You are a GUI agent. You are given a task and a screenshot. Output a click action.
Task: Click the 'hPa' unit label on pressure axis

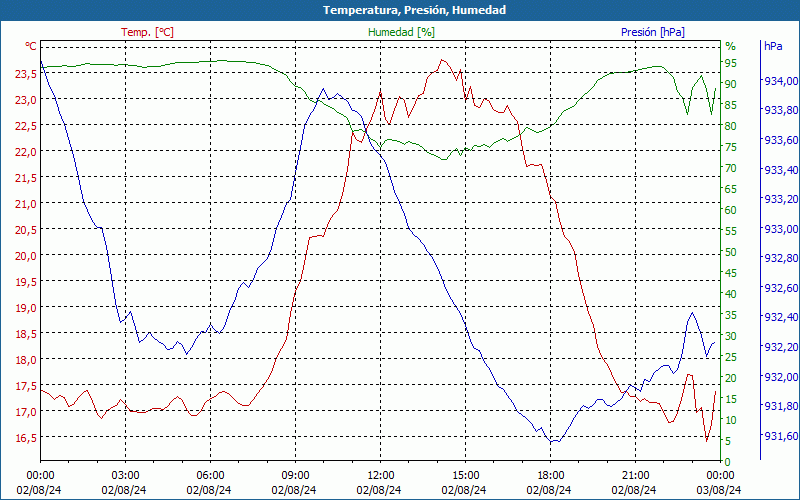pyautogui.click(x=773, y=46)
